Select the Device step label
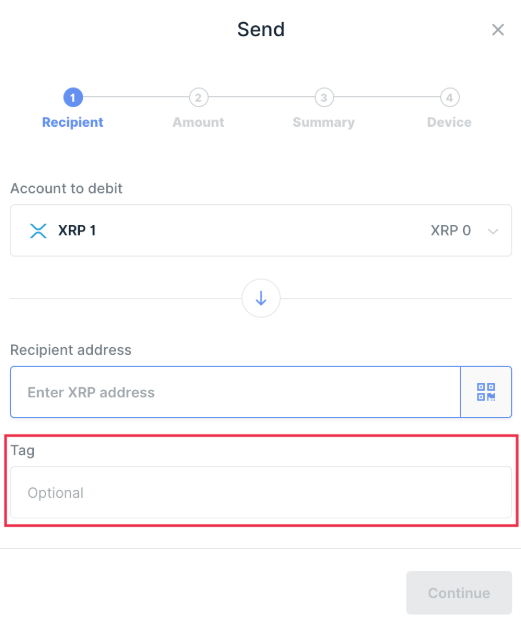This screenshot has height=618, width=521. tap(449, 123)
